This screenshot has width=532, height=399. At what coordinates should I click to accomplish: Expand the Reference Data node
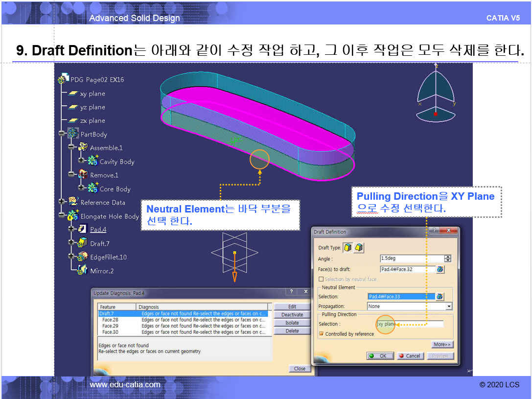[x=62, y=202]
